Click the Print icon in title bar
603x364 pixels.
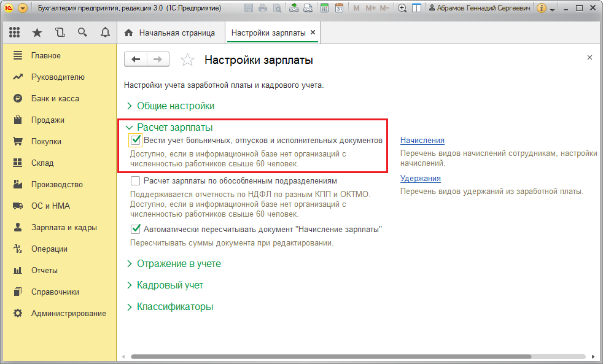tap(263, 8)
